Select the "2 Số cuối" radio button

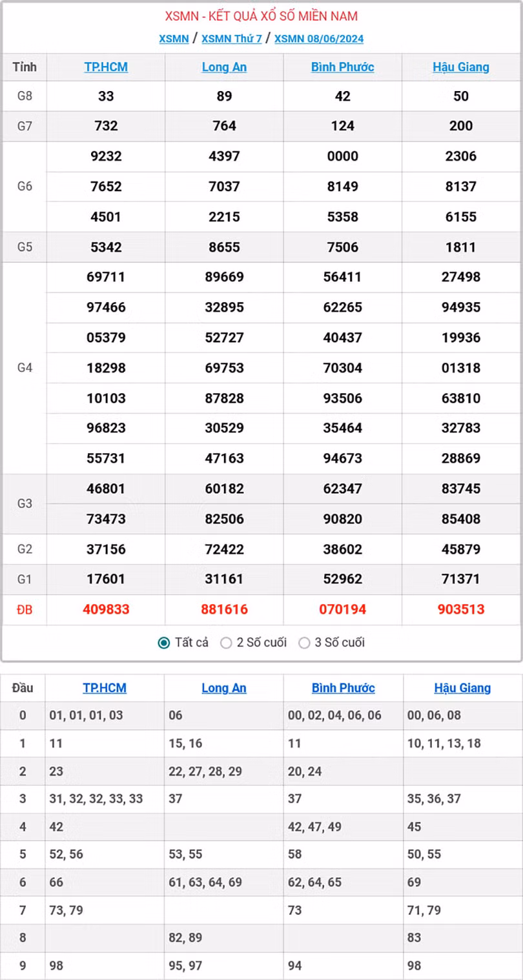point(226,642)
